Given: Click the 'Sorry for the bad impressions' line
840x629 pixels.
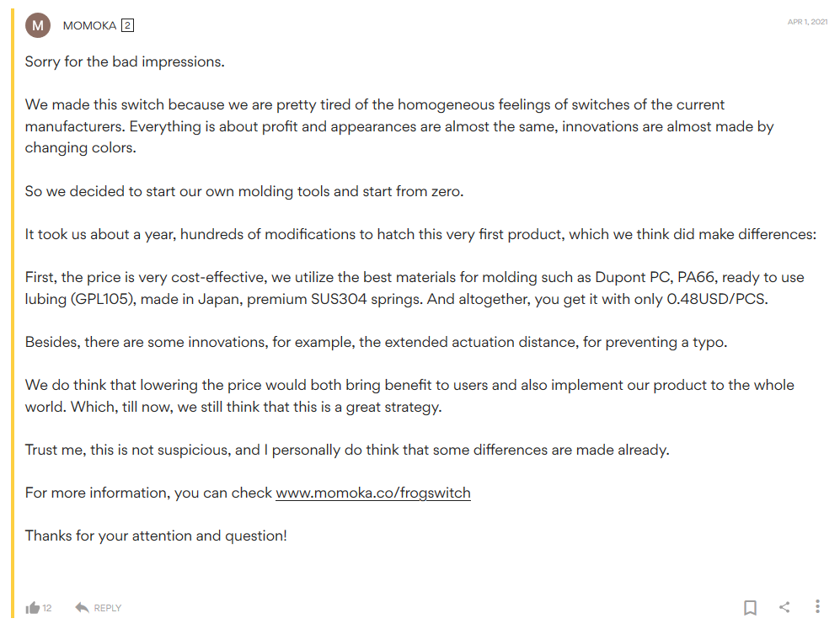Looking at the screenshot, I should pos(125,61).
